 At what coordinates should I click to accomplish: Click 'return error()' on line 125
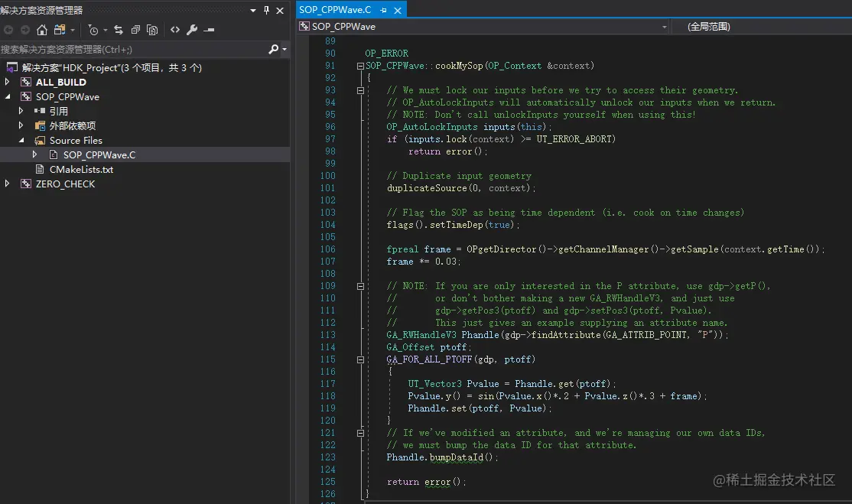(x=427, y=482)
